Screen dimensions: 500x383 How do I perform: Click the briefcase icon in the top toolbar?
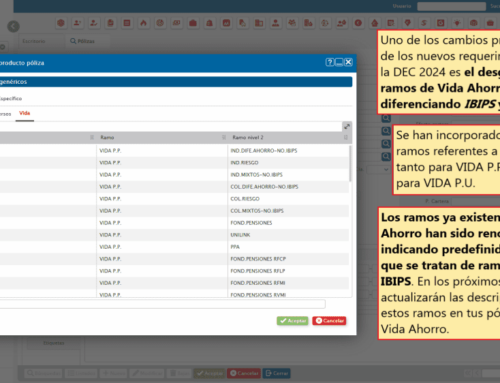pyautogui.click(x=193, y=23)
